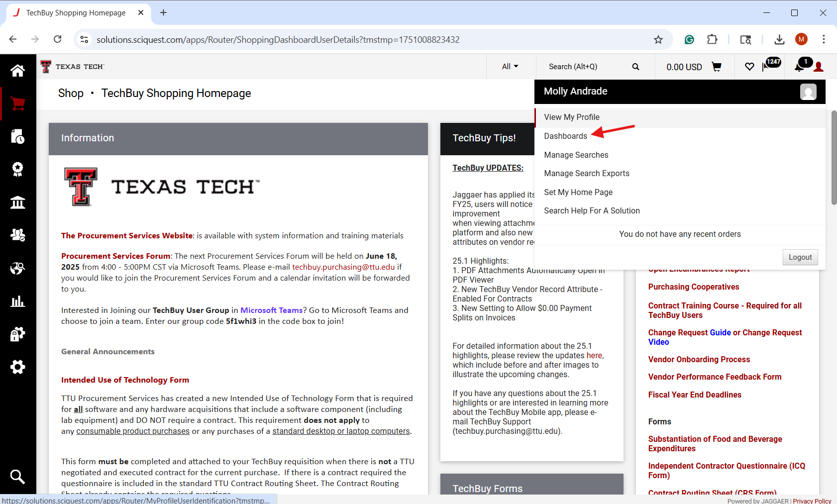Click the browser back arrow
The image size is (837, 504).
(x=13, y=39)
